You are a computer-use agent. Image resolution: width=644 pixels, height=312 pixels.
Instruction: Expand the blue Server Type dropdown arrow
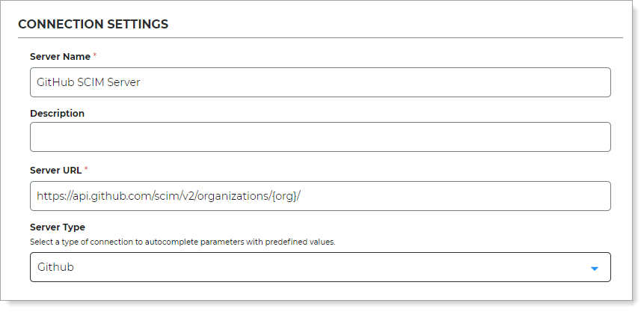(x=595, y=268)
